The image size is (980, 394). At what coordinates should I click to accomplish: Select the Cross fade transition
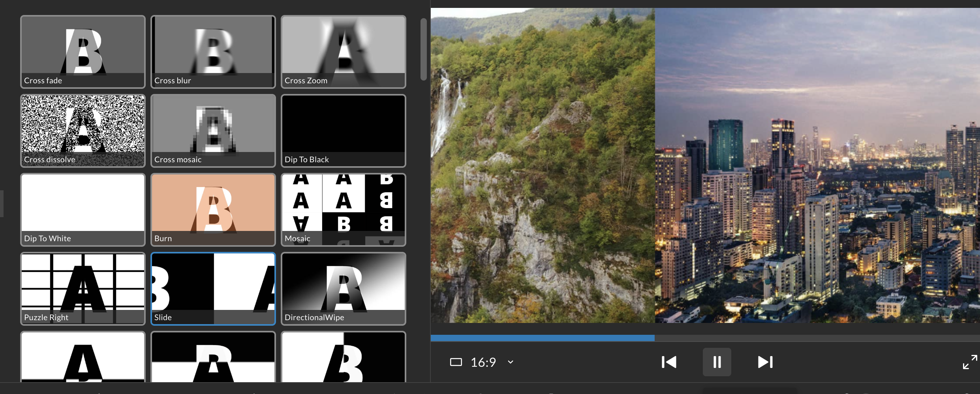click(x=83, y=52)
